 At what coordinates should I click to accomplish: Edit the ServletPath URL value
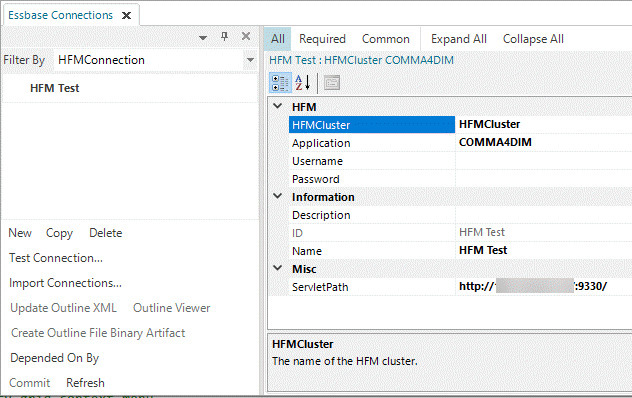(543, 287)
